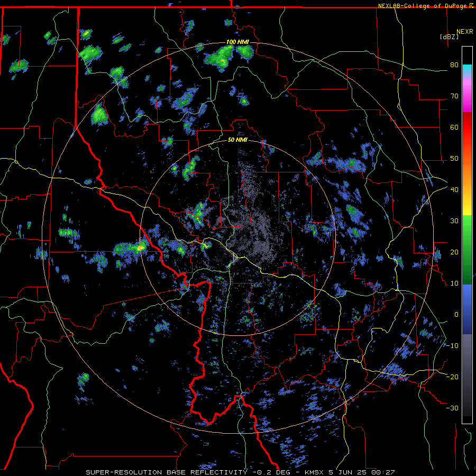
Task: Click the 100 NMI range ring label
Action: pyautogui.click(x=237, y=42)
